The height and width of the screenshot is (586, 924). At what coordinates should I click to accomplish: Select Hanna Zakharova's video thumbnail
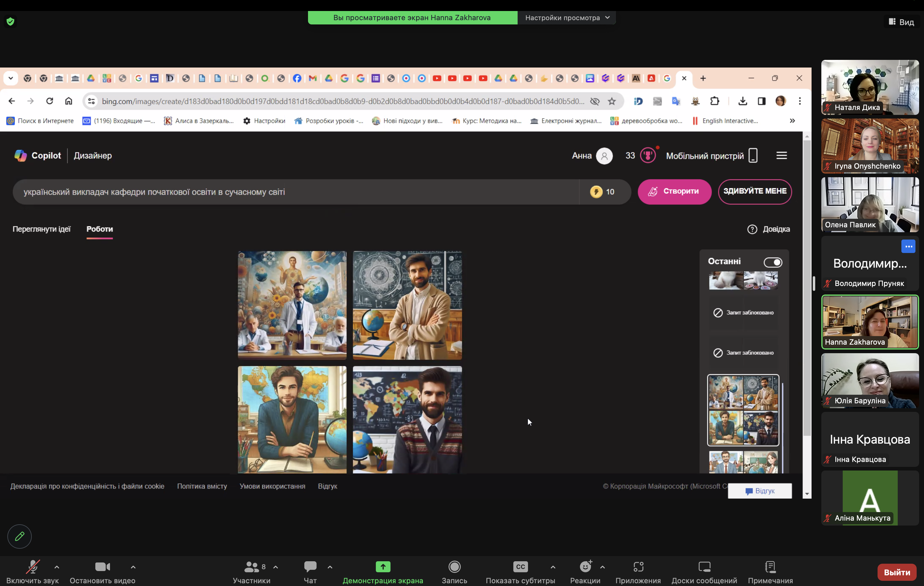pos(870,322)
